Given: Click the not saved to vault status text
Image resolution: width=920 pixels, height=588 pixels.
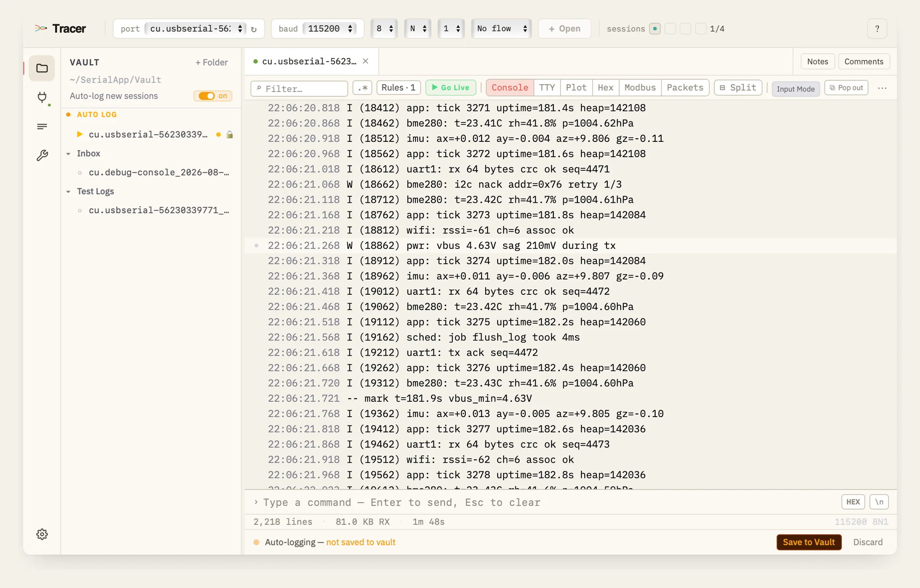Looking at the screenshot, I should coord(361,542).
